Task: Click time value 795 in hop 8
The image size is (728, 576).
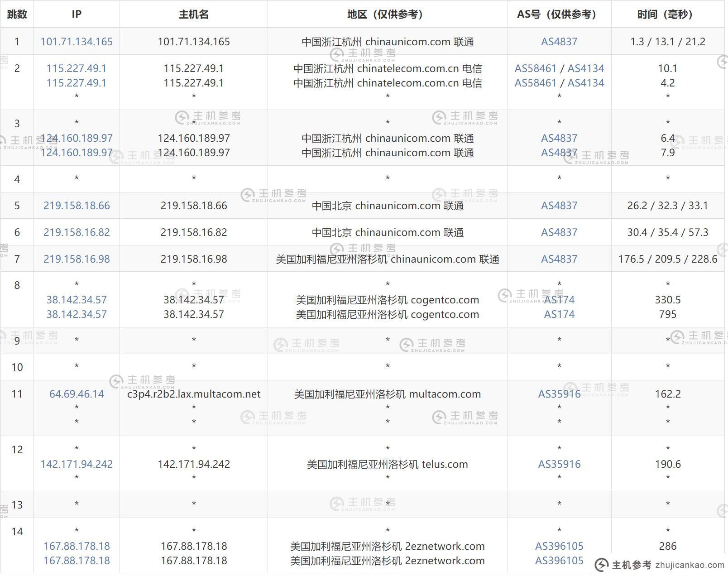Action: [668, 314]
